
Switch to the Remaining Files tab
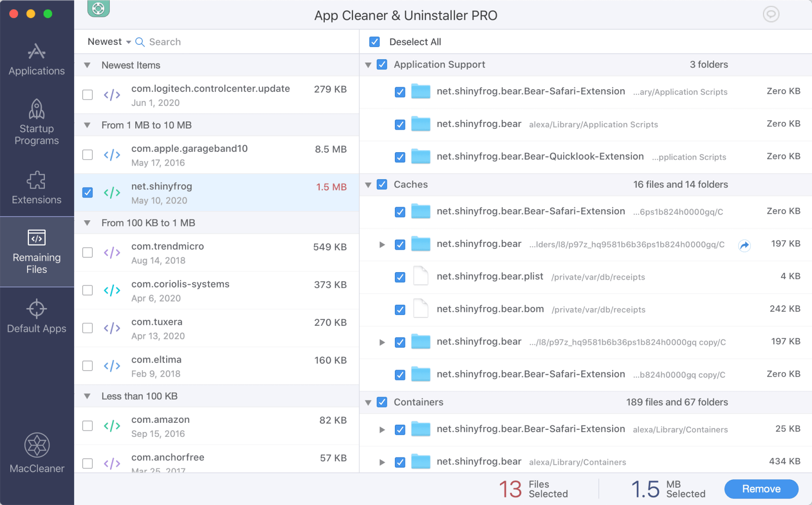click(x=36, y=252)
